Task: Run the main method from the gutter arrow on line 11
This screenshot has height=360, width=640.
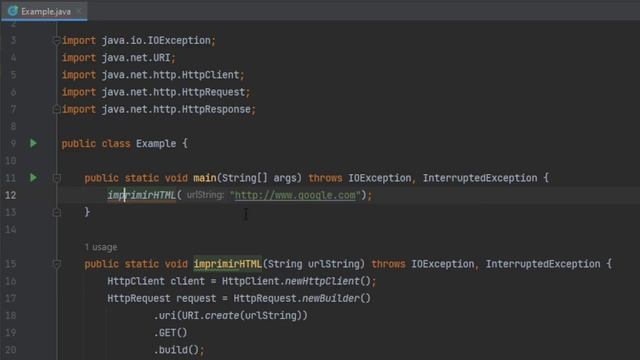Action: 33,178
